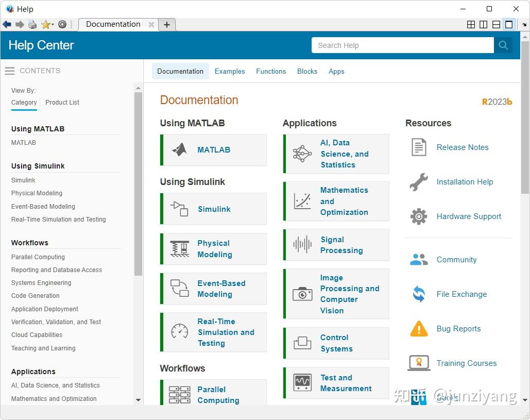The height and width of the screenshot is (420, 530).
Task: Click the Forward arrow in the toolbar
Action: [20, 24]
